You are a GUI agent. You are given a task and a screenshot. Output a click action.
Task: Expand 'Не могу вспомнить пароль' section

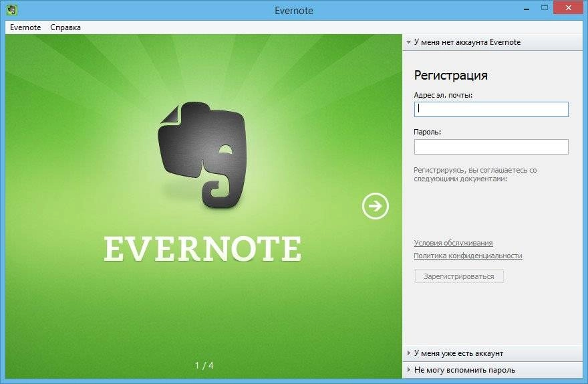click(x=492, y=370)
